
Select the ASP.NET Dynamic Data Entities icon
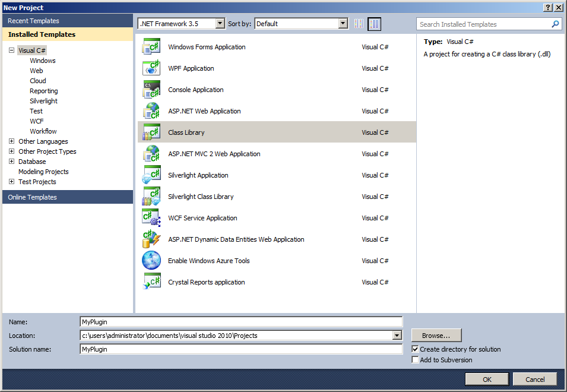tap(151, 239)
